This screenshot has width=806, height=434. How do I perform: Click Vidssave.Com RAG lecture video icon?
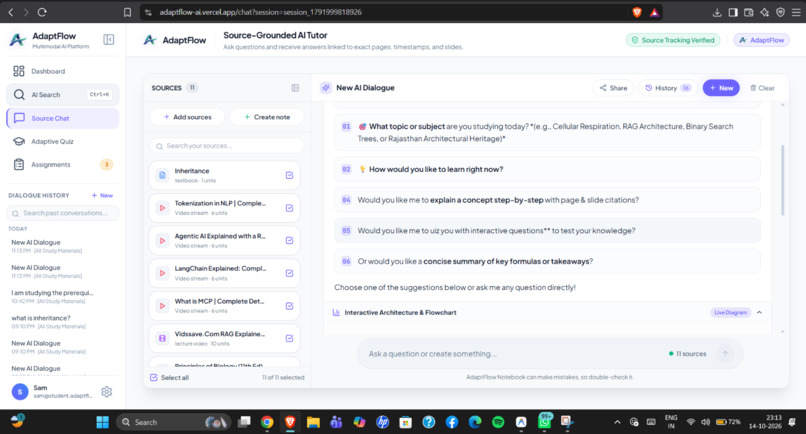click(162, 338)
